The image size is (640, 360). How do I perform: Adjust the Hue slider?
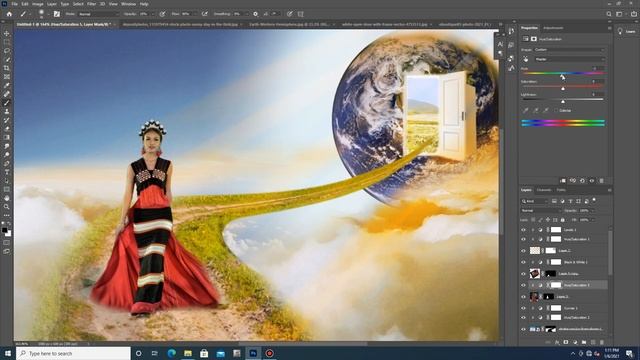coord(562,76)
